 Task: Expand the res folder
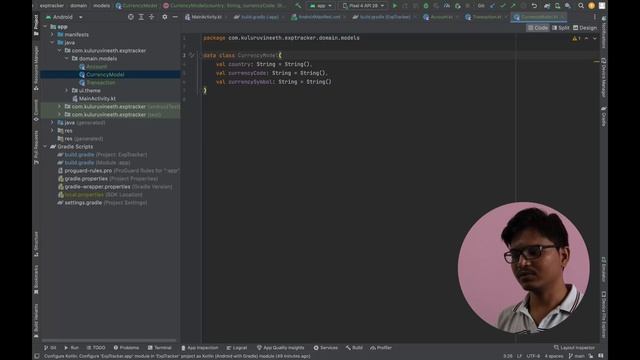52,131
